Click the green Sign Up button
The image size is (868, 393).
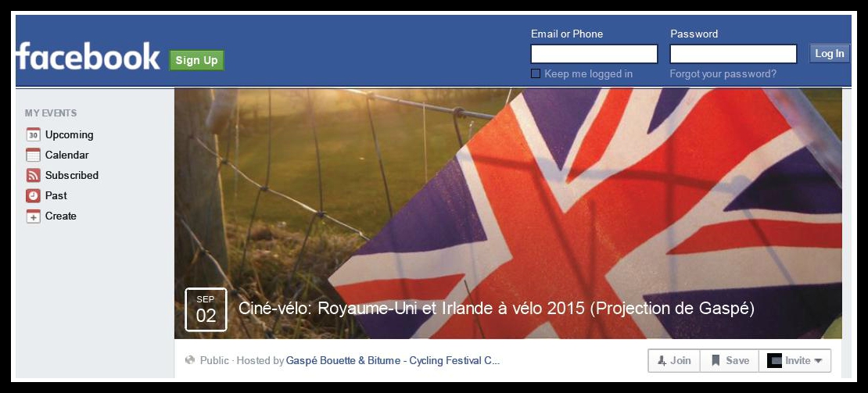pos(196,60)
